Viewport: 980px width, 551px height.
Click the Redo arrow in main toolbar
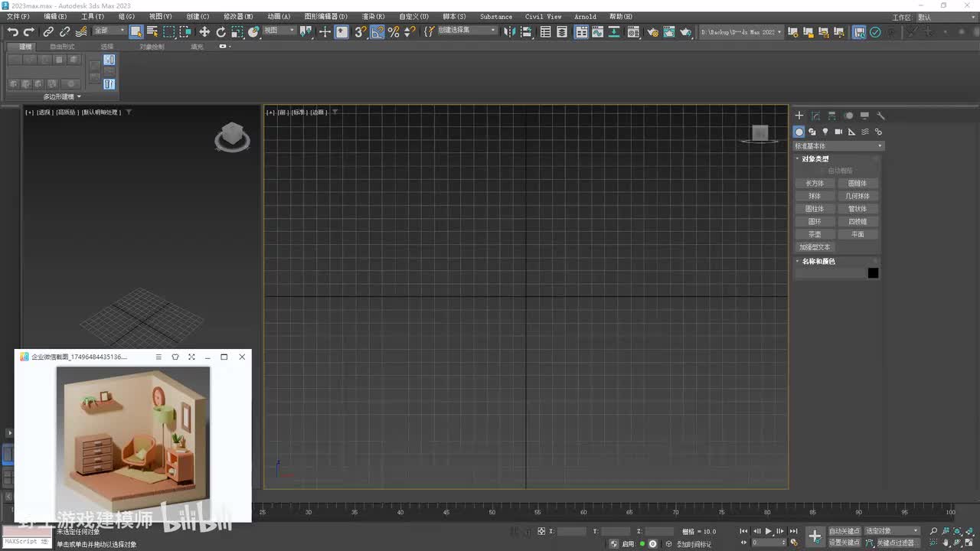point(29,31)
